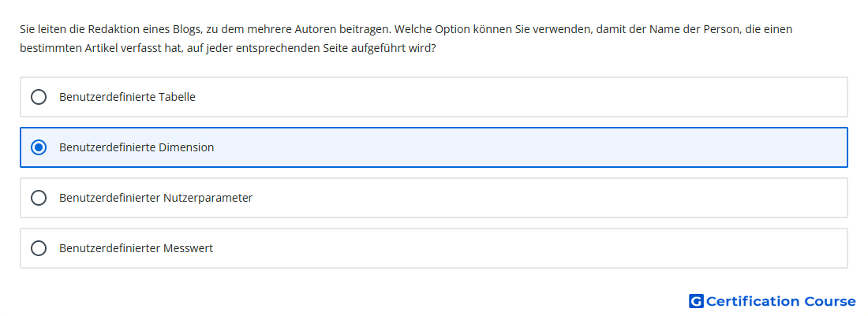
Task: Click the Benutzerdefinierte Tabelle label text
Action: [127, 97]
